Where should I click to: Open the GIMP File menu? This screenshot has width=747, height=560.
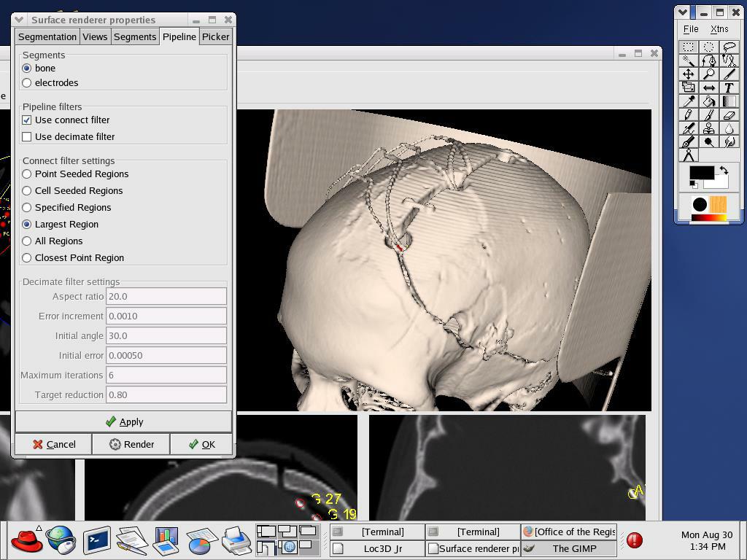tap(691, 29)
